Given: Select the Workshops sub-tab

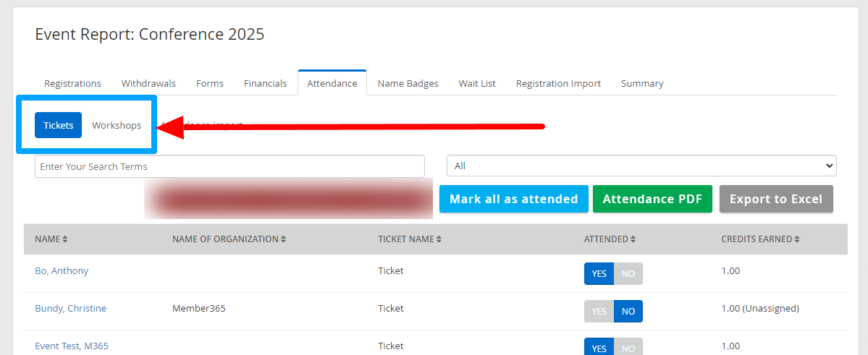Looking at the screenshot, I should click(x=117, y=125).
